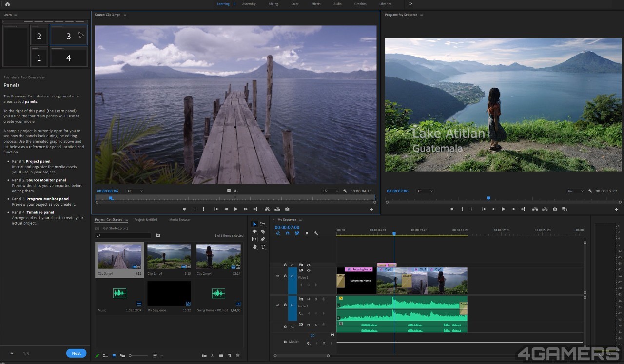Pick the Razor tool
624x364 pixels.
click(x=263, y=231)
